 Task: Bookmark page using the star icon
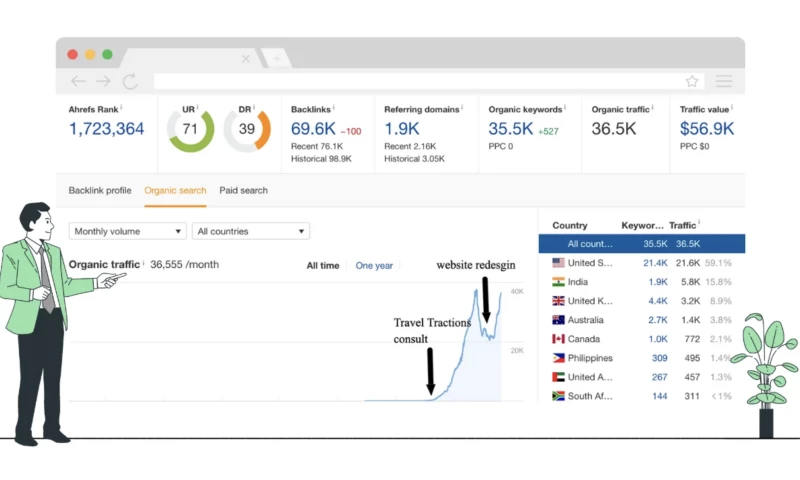coord(692,81)
